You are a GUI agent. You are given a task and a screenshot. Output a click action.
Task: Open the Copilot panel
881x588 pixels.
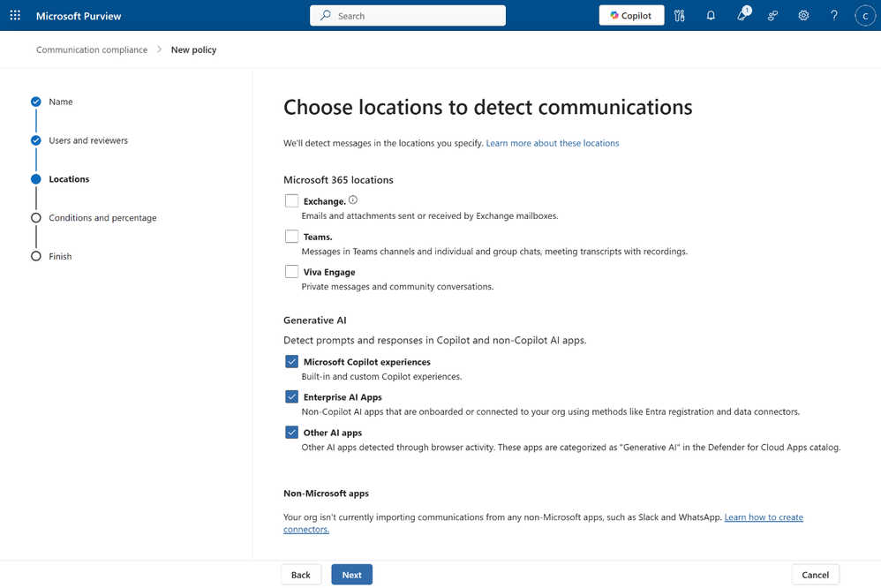point(631,15)
